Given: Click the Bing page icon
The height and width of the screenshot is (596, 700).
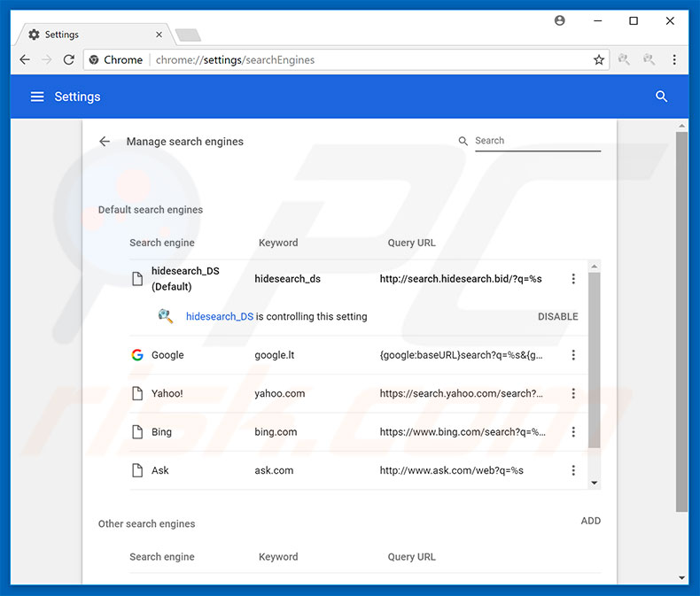Looking at the screenshot, I should [137, 432].
